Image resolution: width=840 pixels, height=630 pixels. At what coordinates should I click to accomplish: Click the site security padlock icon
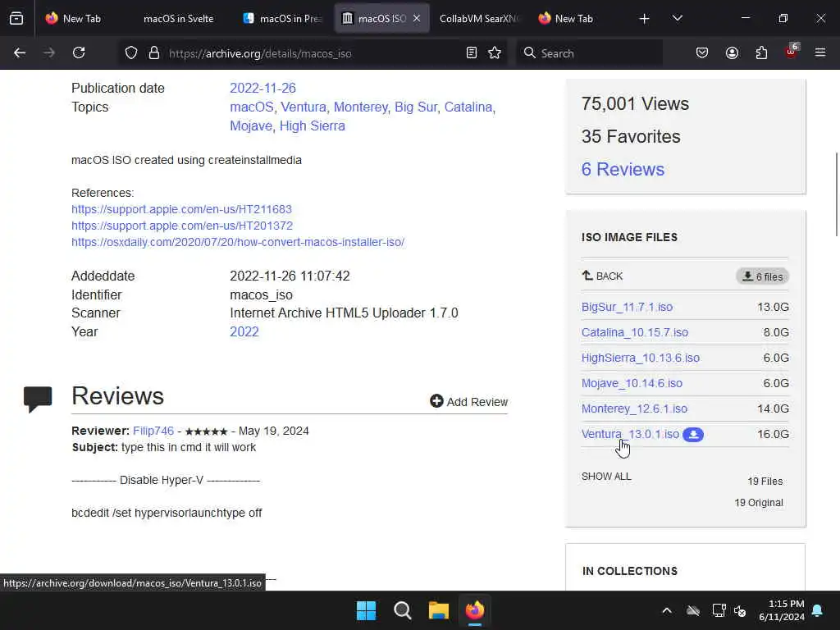click(x=154, y=53)
